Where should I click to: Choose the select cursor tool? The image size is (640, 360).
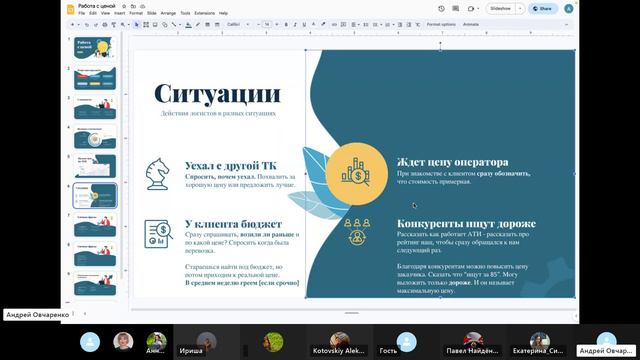pos(136,24)
